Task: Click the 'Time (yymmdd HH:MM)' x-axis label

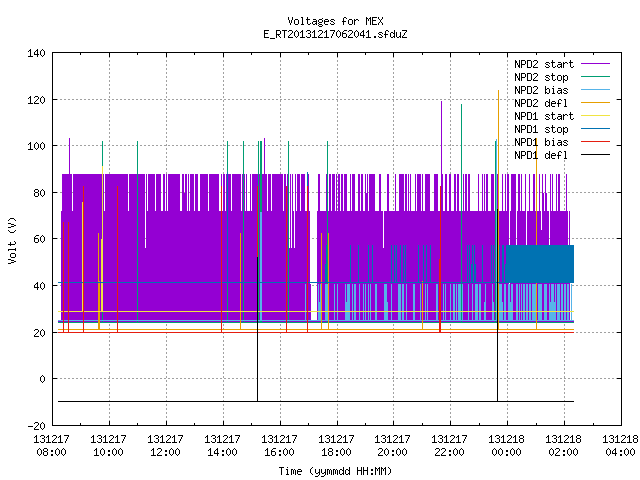Action: point(335,471)
